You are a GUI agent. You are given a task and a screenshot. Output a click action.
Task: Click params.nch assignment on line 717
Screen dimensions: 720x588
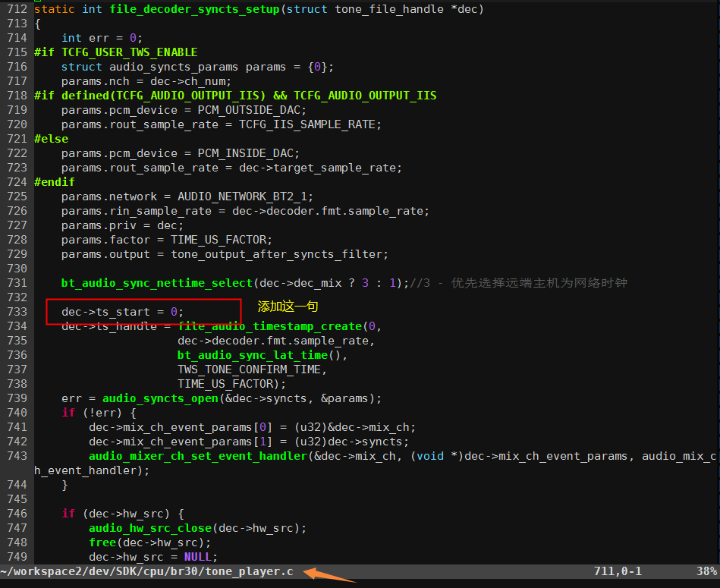click(x=146, y=81)
